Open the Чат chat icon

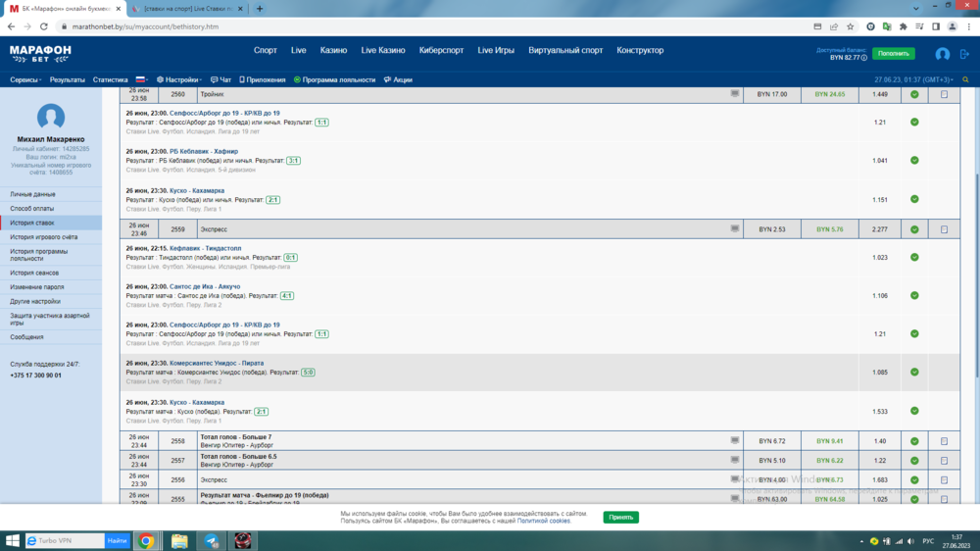coord(220,79)
